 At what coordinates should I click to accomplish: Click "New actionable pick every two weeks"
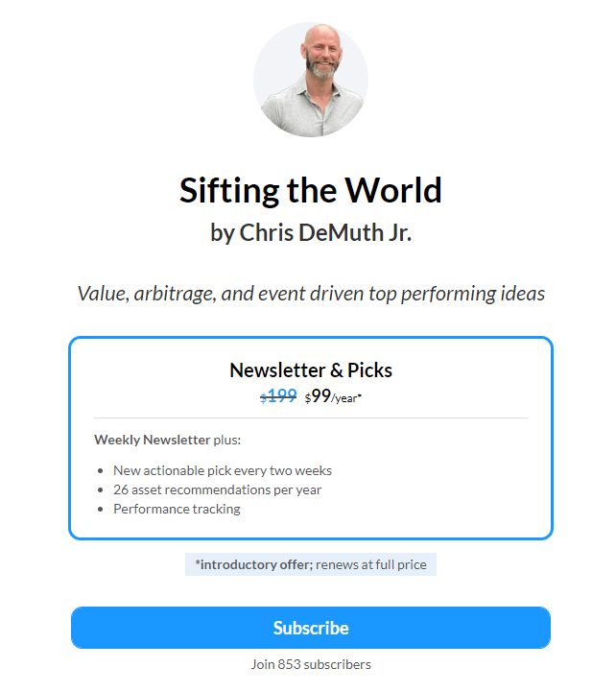click(223, 470)
